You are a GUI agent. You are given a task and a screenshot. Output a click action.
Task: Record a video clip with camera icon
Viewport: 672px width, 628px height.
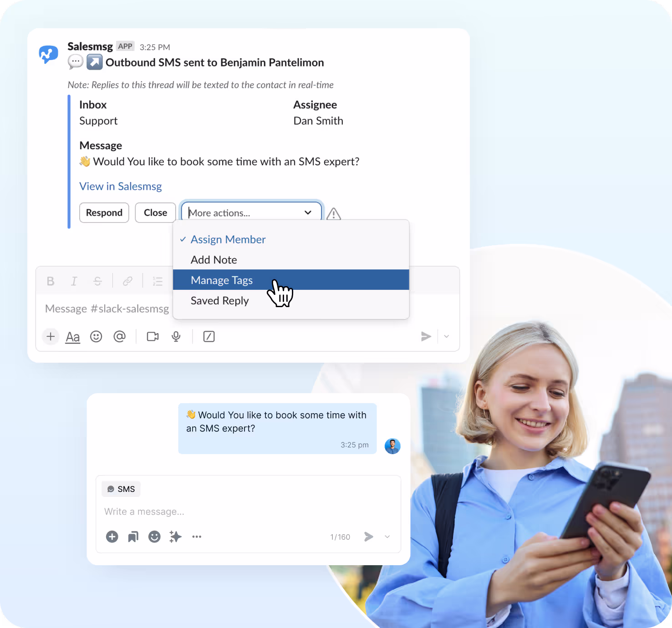point(153,337)
